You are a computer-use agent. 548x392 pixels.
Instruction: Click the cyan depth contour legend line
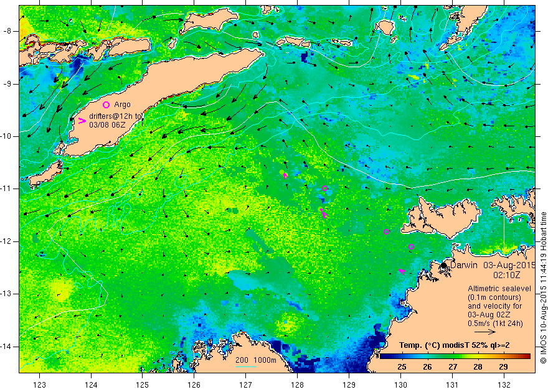point(246,366)
